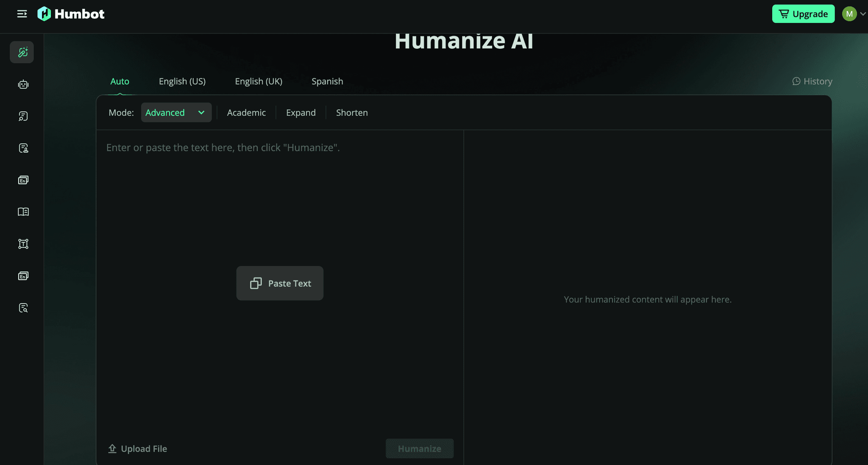Open the document search tool at sidebar bottom
The image size is (868, 465).
point(22,308)
